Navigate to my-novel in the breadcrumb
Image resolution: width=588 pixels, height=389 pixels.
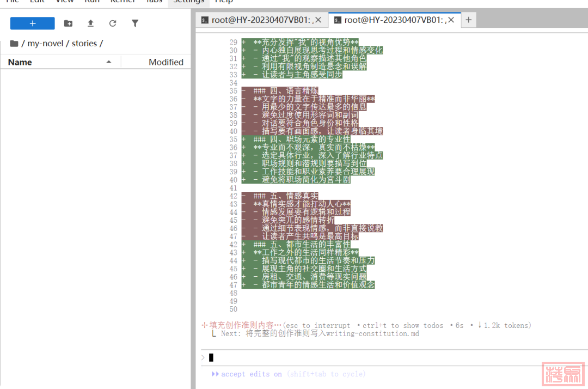pyautogui.click(x=45, y=44)
